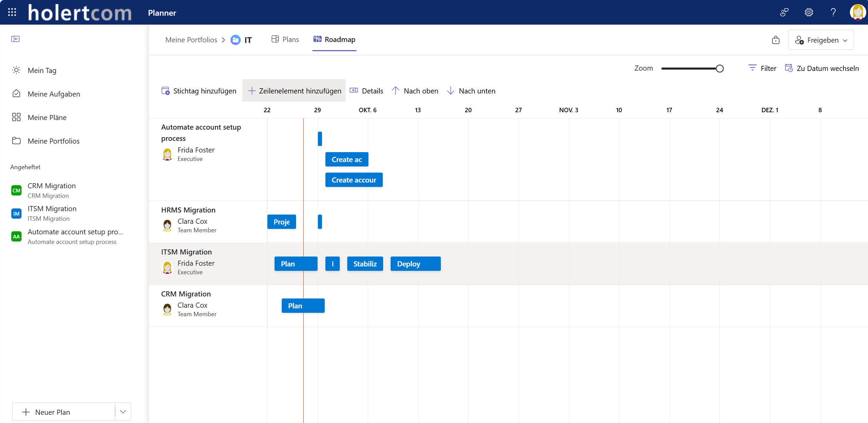Open the app launcher waffle icon
The width and height of the screenshot is (868, 423).
click(x=12, y=12)
